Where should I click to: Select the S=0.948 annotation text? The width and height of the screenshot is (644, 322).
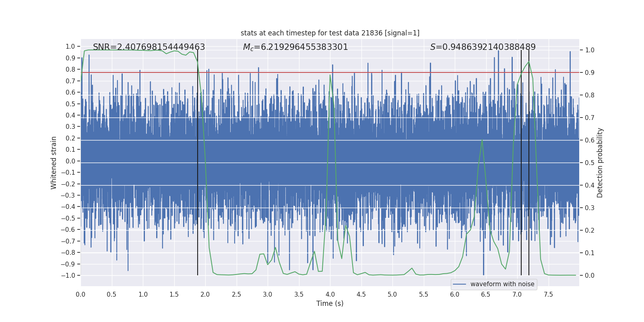483,47
